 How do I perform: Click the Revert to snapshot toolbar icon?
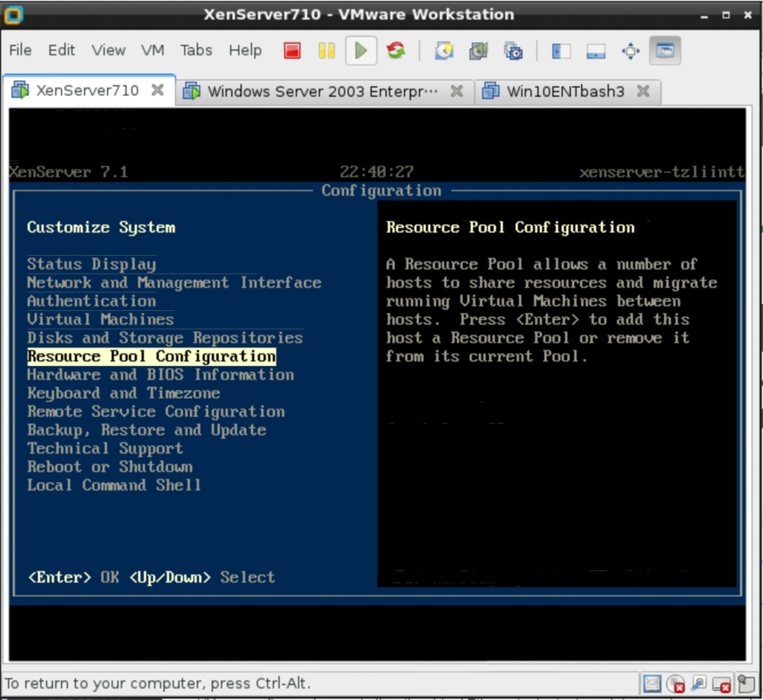click(478, 51)
